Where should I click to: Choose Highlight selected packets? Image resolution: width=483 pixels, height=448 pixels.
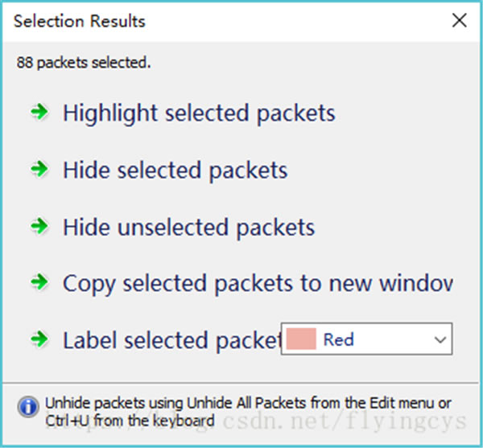tap(199, 113)
